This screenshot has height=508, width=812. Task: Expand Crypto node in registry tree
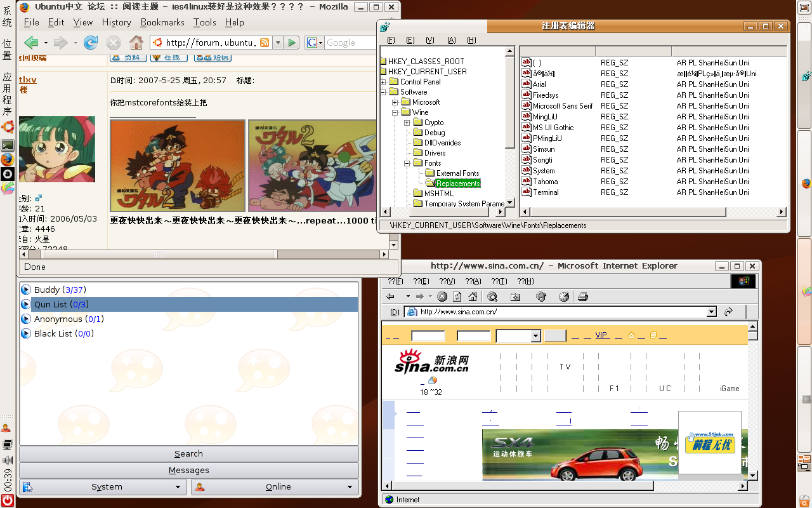pos(407,123)
